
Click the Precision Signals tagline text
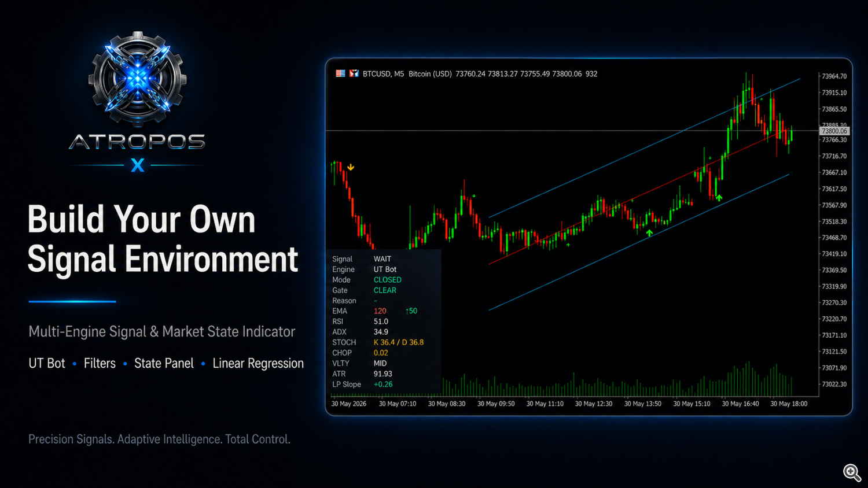159,439
